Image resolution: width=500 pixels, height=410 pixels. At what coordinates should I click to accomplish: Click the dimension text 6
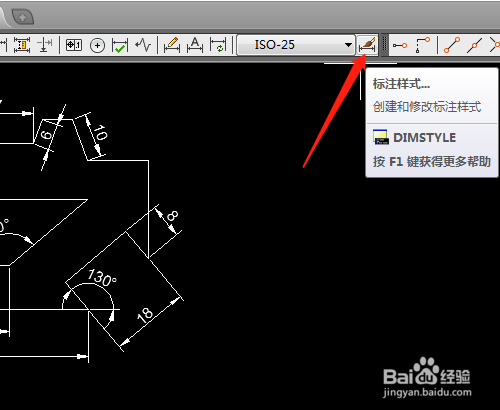(x=47, y=135)
